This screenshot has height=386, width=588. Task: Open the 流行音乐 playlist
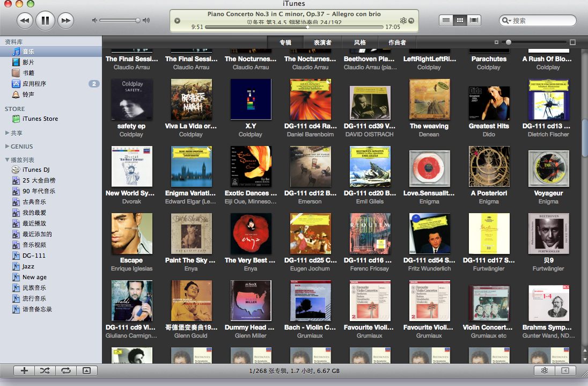tap(50, 298)
